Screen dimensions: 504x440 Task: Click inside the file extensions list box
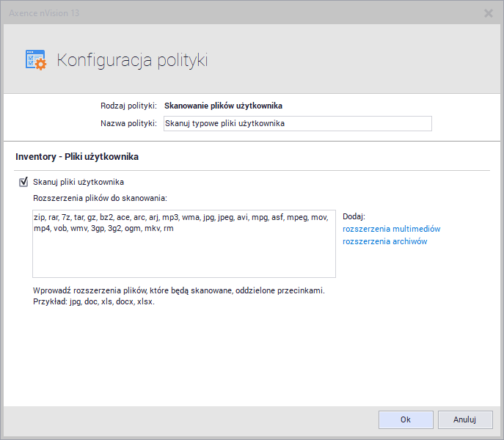coord(183,253)
